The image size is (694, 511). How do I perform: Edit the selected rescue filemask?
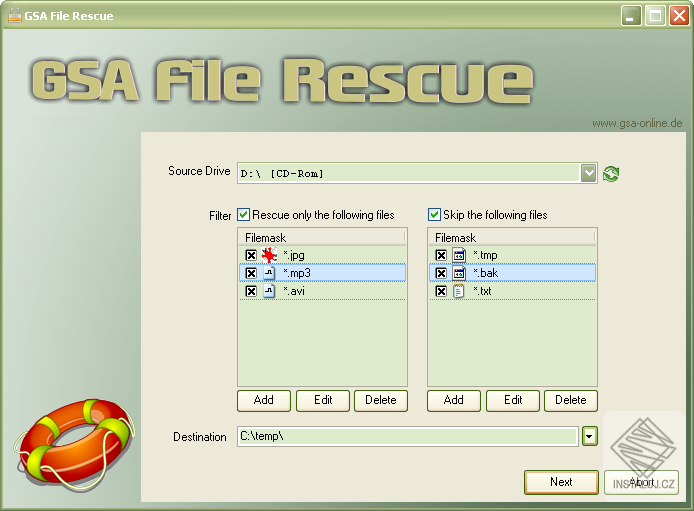323,400
